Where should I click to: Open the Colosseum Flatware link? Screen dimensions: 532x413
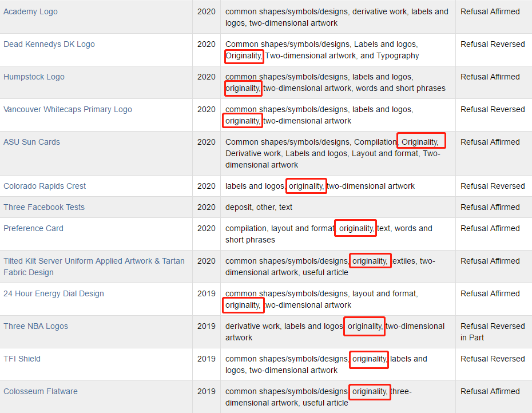point(41,391)
